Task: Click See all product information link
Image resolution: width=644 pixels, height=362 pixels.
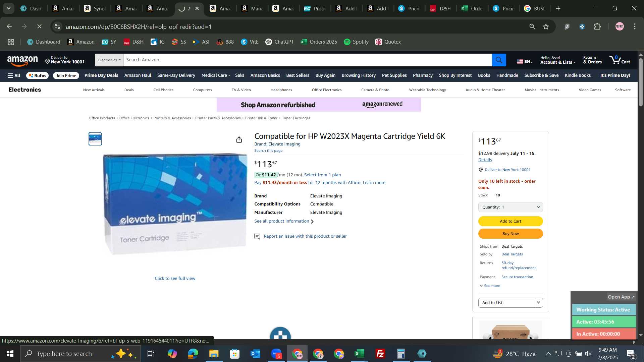Action: pos(284,221)
